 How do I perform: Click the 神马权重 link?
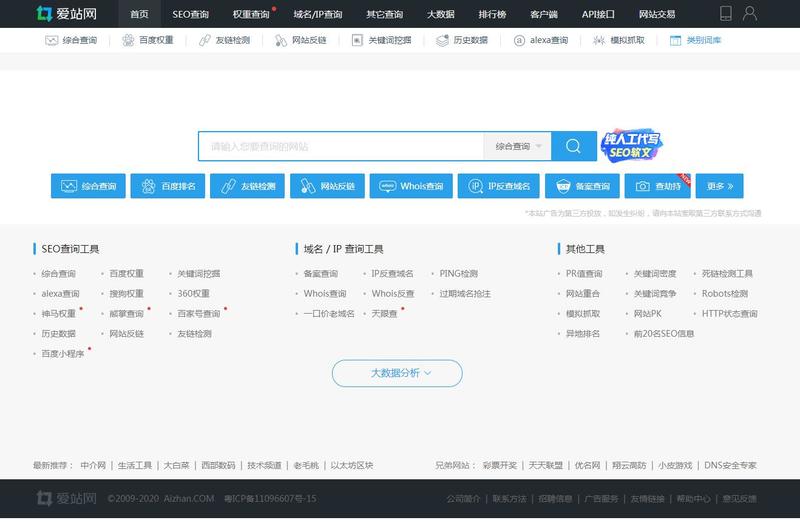(x=58, y=314)
